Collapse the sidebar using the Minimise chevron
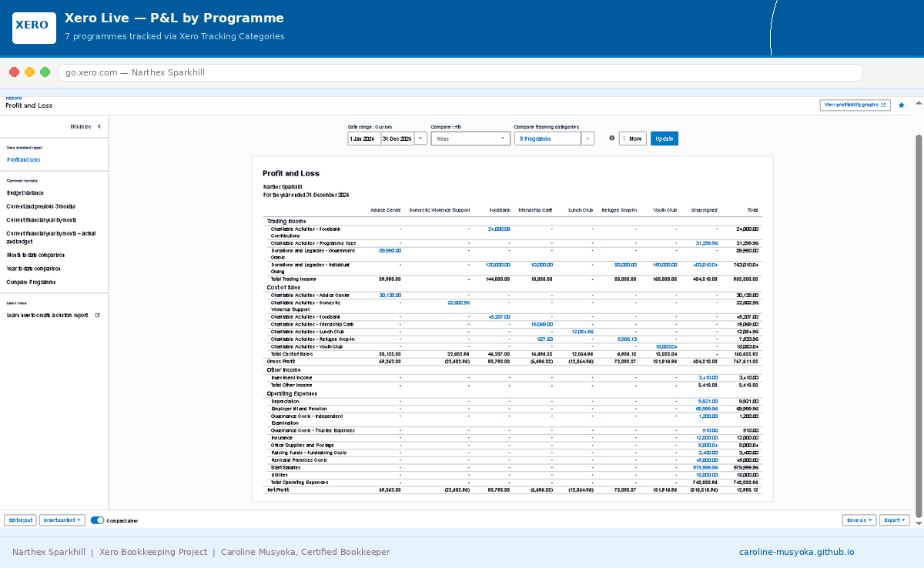Image resolution: width=924 pixels, height=568 pixels. pos(99,126)
